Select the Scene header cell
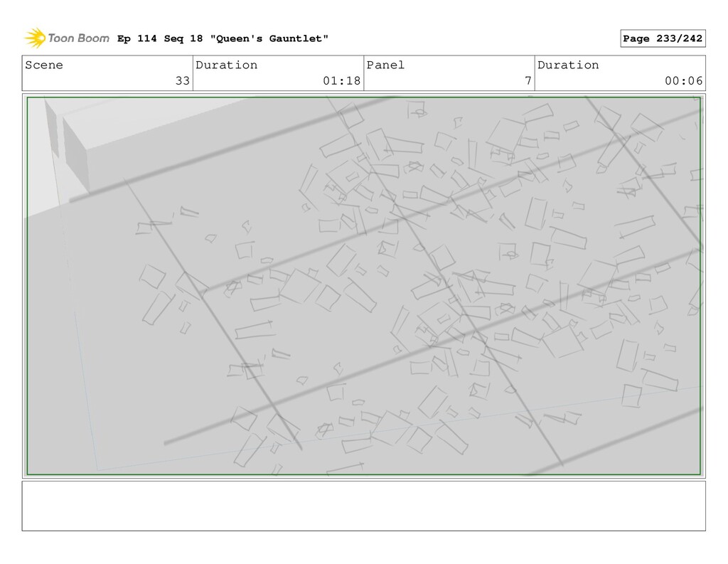 [x=107, y=73]
